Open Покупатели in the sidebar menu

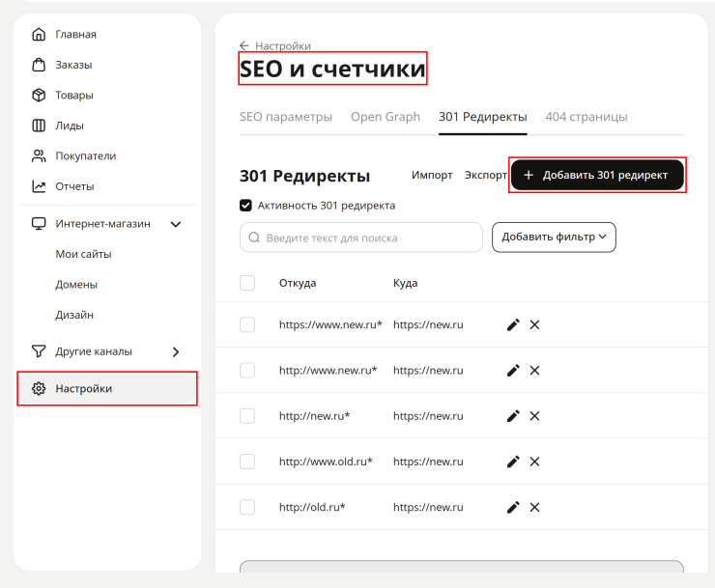tap(86, 155)
